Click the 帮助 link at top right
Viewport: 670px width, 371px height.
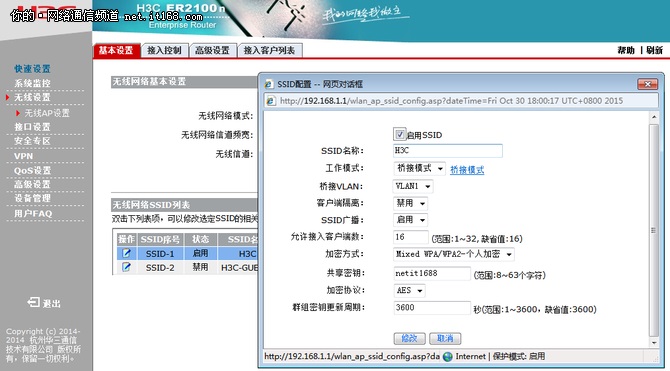[x=626, y=50]
